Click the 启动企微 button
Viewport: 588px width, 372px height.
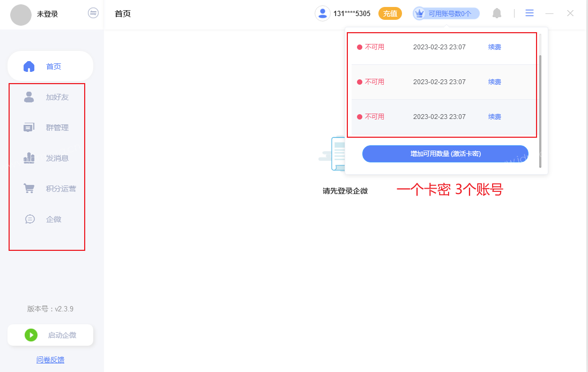tap(50, 335)
